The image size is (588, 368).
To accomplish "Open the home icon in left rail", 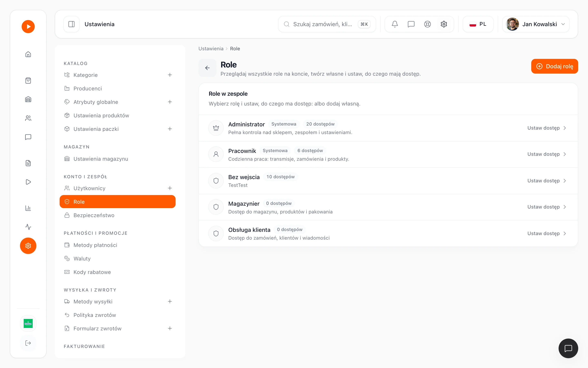I will (28, 54).
